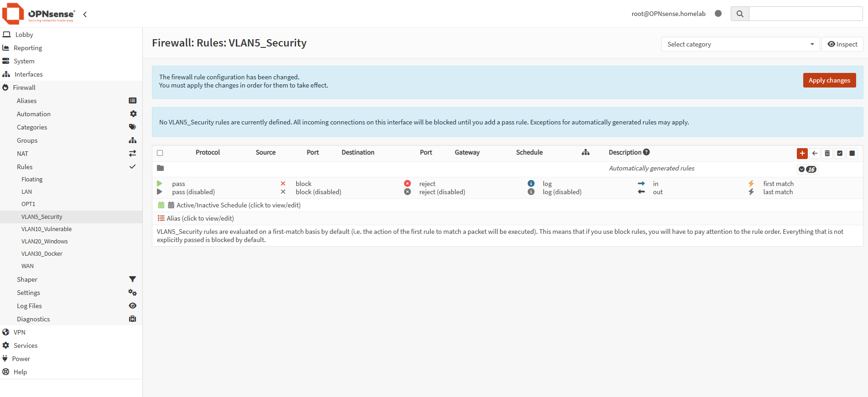Collapse the sidebar with the chevron icon
The image size is (868, 397).
85,15
